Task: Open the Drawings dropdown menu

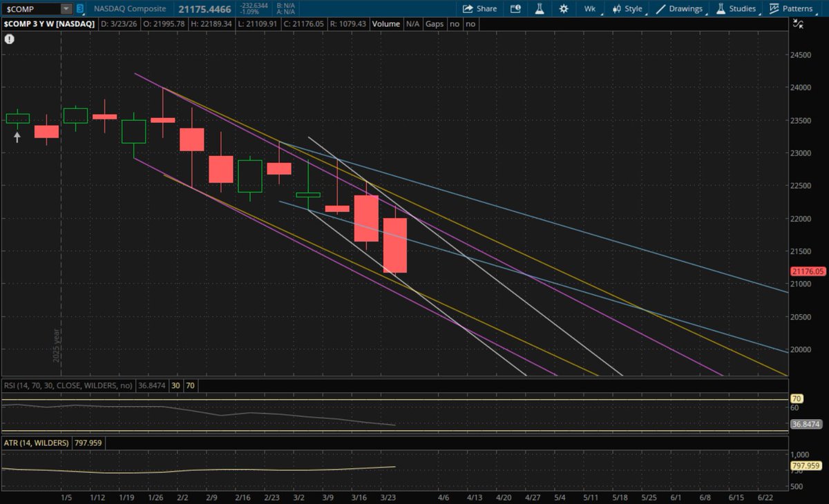Action: (680, 9)
